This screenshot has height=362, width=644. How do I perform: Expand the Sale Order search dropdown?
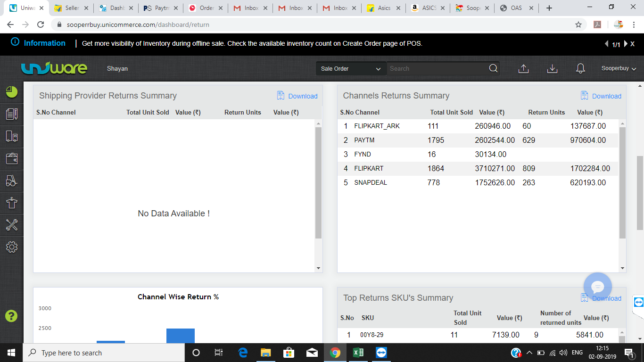pyautogui.click(x=351, y=69)
